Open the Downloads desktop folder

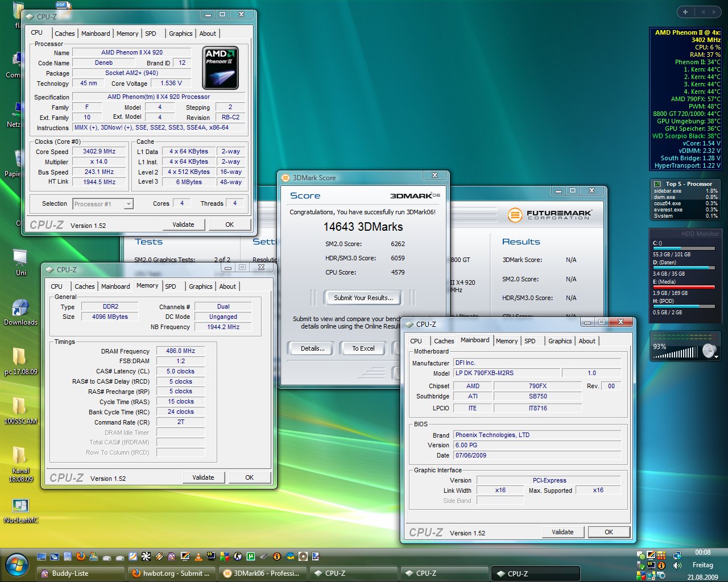(20, 313)
